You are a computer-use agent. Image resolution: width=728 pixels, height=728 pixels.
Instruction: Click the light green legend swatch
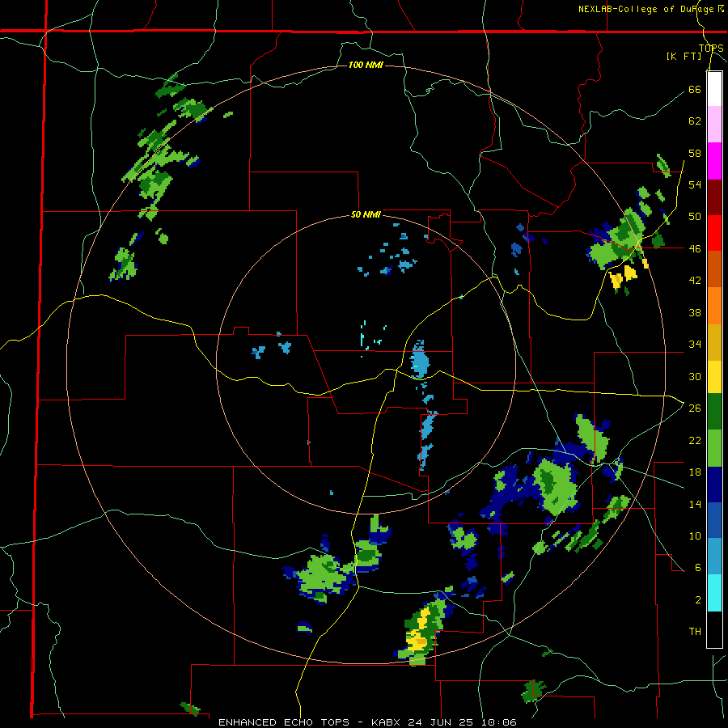[714, 448]
